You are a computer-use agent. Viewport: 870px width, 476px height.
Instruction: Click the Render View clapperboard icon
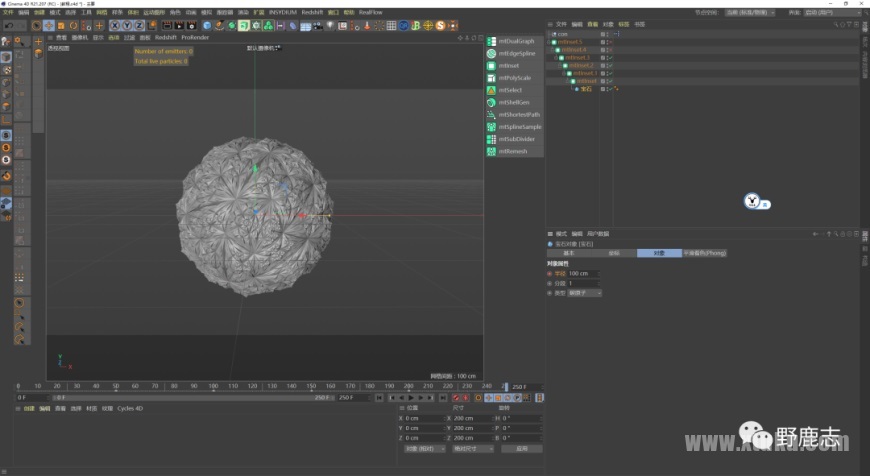pos(167,26)
